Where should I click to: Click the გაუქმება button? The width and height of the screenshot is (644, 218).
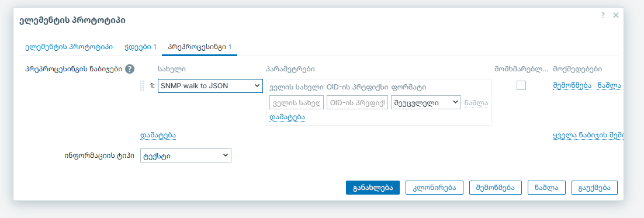(595, 187)
